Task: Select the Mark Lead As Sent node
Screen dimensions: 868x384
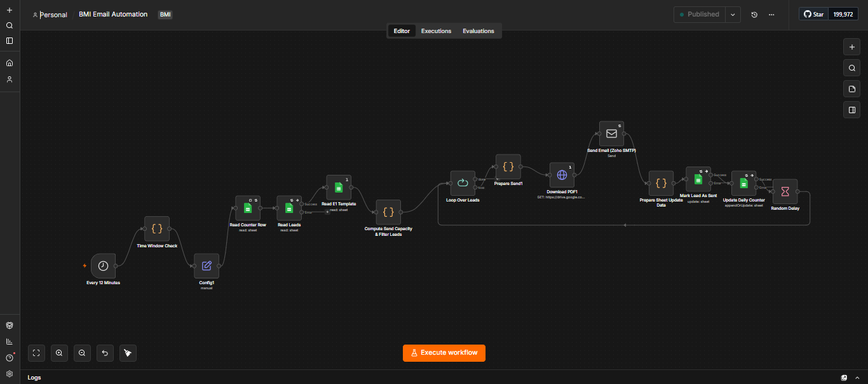Action: 698,179
